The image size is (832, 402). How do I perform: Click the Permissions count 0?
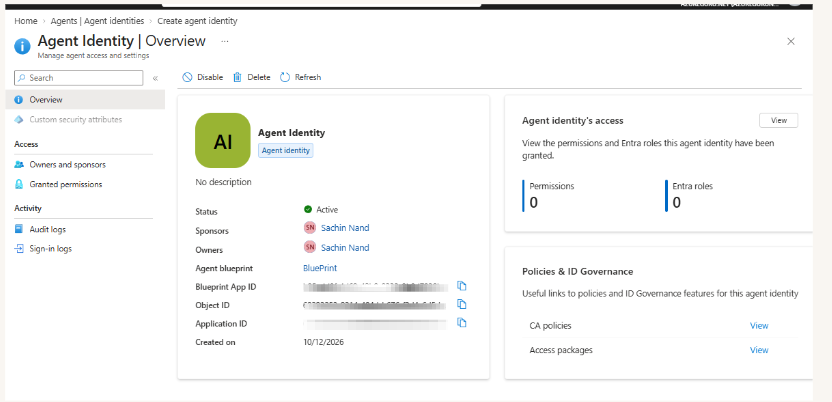click(534, 203)
